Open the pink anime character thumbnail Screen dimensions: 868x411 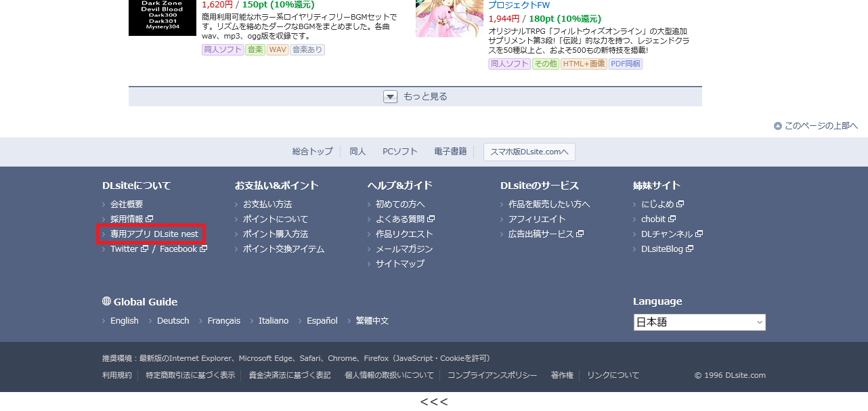(x=450, y=18)
